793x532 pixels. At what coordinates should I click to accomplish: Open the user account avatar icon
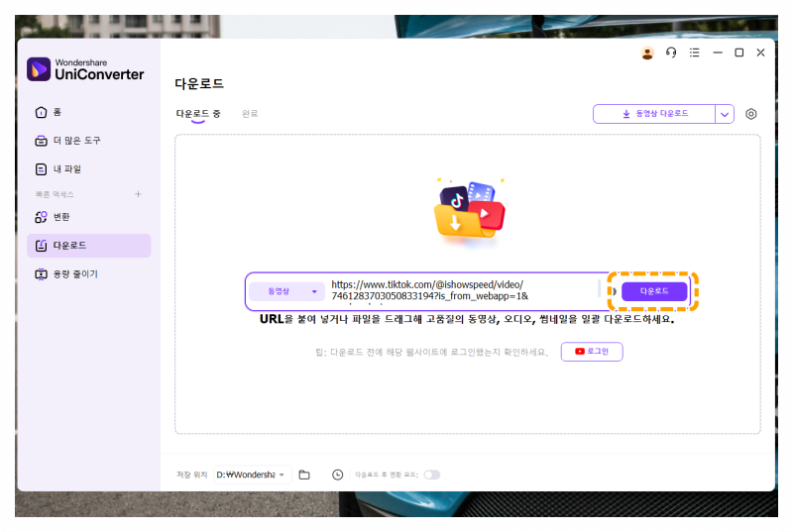[647, 53]
